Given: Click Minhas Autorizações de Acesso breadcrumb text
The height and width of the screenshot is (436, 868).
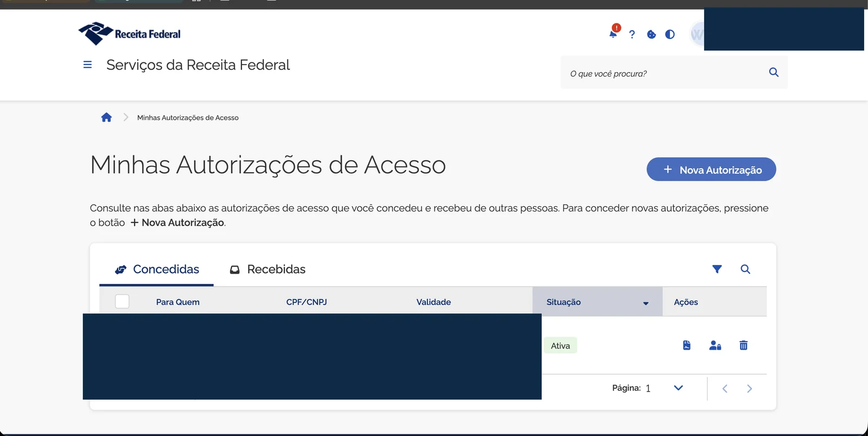Looking at the screenshot, I should pos(188,117).
